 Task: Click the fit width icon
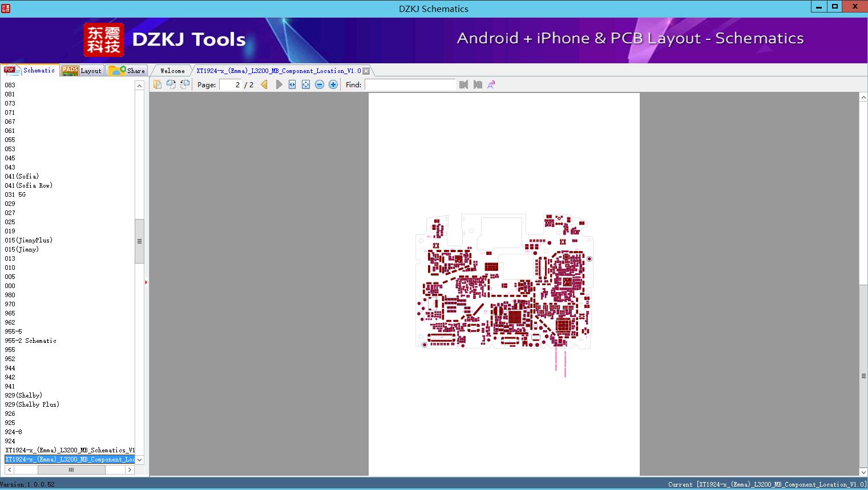(292, 84)
